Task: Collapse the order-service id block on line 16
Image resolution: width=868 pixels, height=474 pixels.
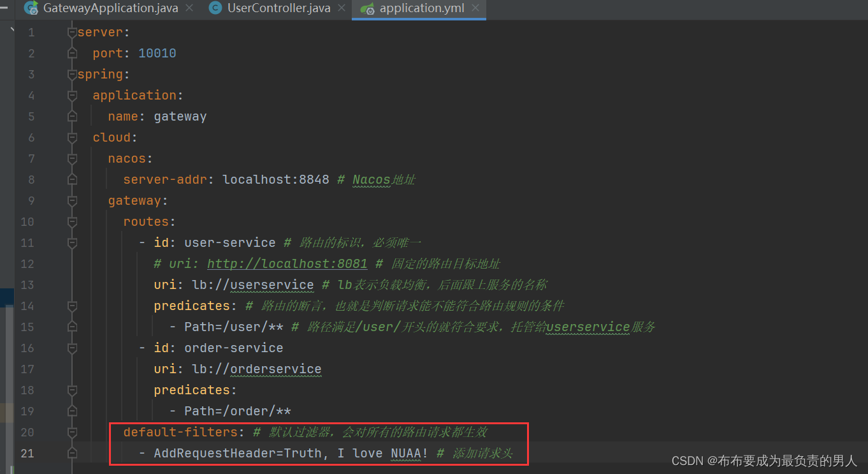Action: [x=72, y=348]
